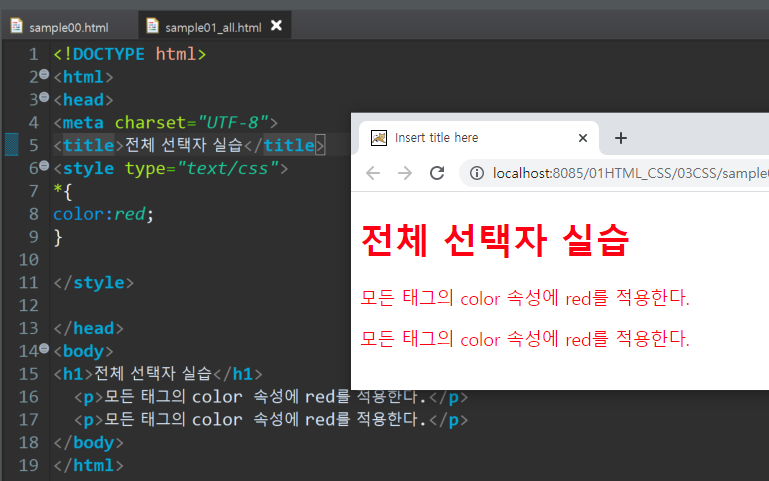Collapse the style block fold at line 6
Viewport: 769px width, 481px height.
click(44, 166)
